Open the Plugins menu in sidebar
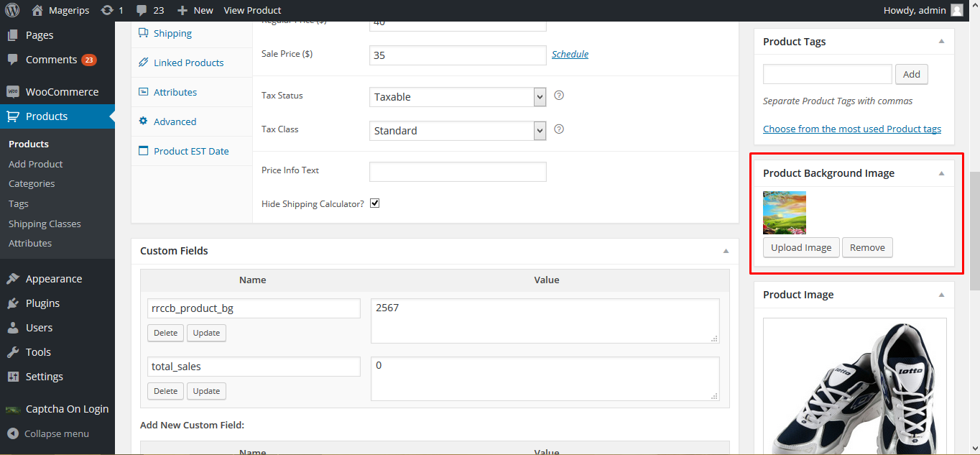980x455 pixels. point(42,303)
